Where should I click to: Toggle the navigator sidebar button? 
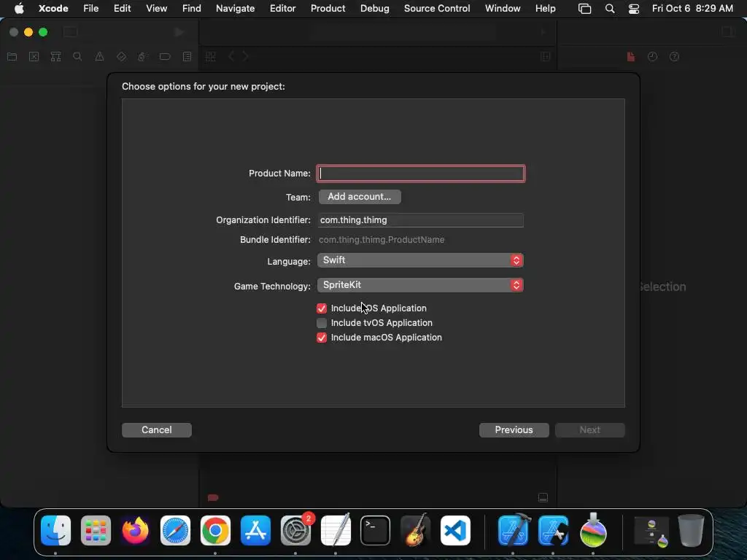tap(71, 32)
